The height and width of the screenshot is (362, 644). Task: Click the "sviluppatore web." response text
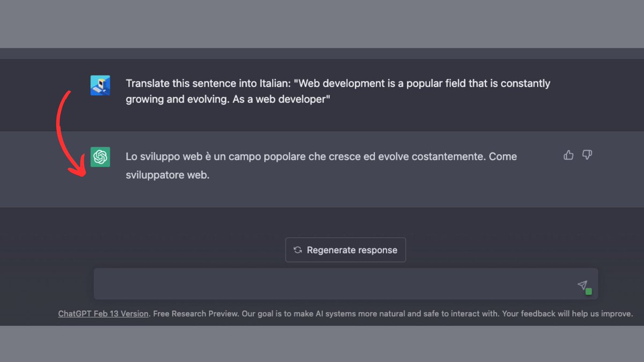click(x=167, y=175)
